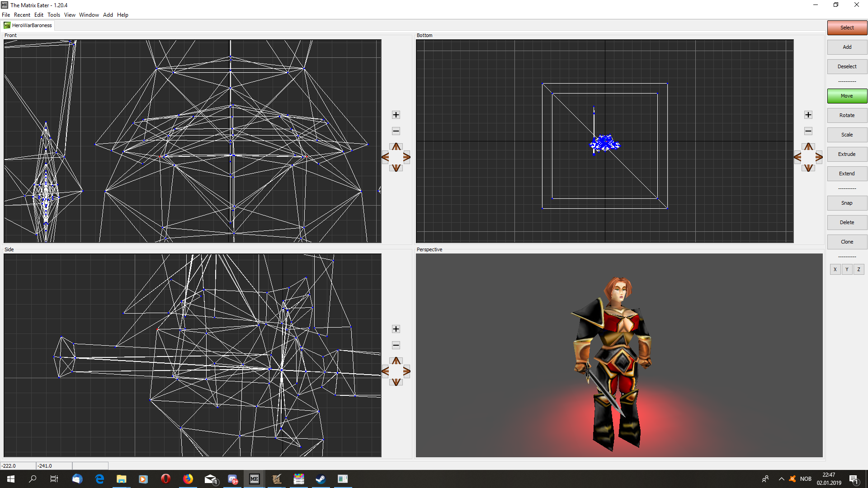868x488 pixels.
Task: Zoom out the Front viewport with minus
Action: tap(396, 131)
